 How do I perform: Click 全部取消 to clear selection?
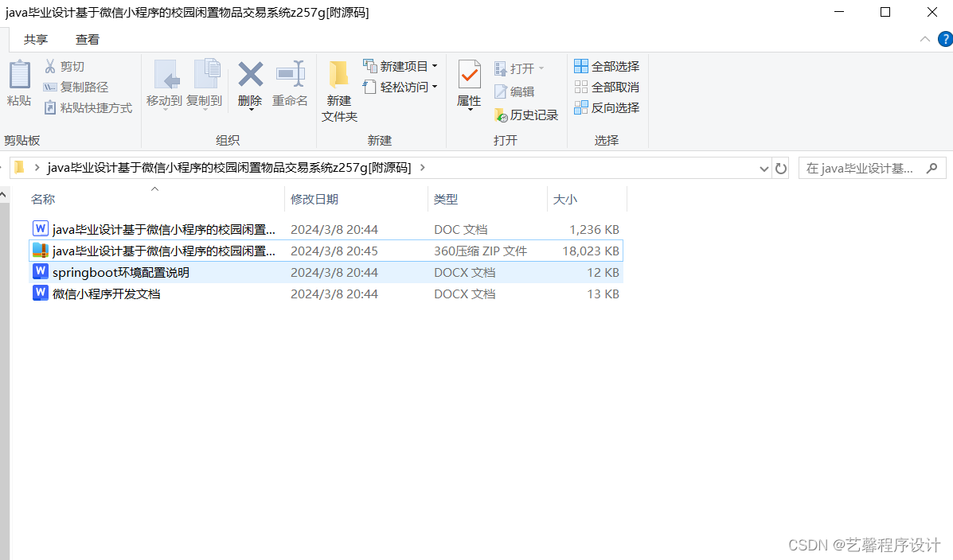(607, 87)
